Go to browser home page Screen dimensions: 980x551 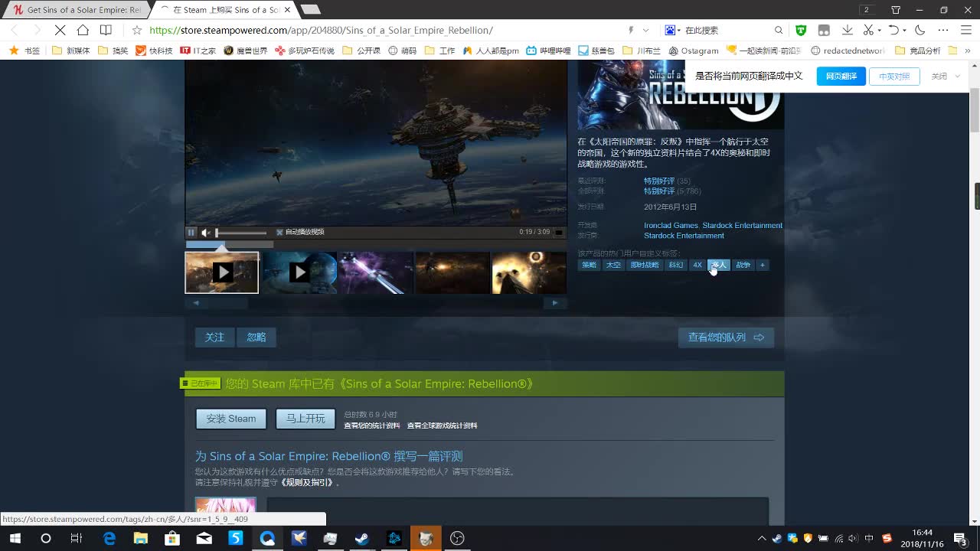pyautogui.click(x=83, y=30)
